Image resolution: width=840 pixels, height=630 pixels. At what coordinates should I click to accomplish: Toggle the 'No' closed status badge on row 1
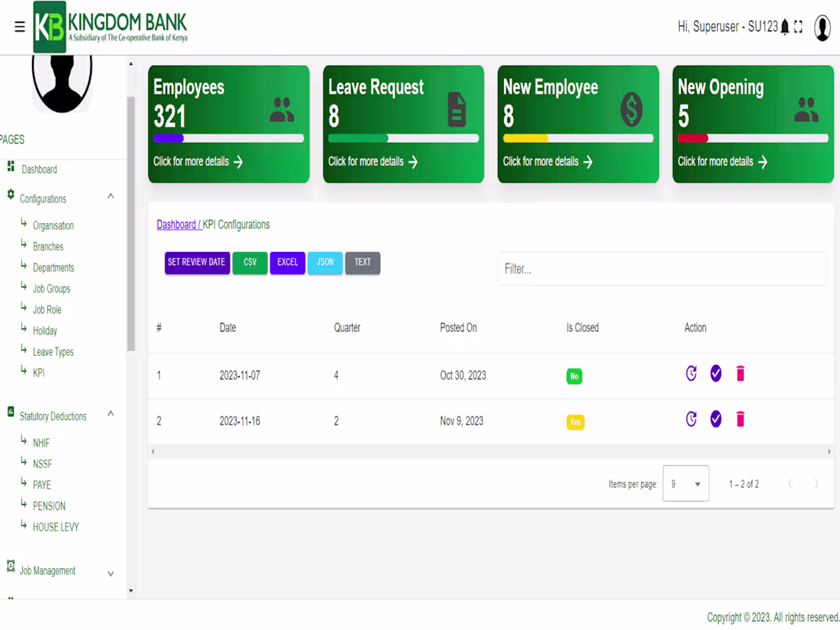click(x=574, y=376)
